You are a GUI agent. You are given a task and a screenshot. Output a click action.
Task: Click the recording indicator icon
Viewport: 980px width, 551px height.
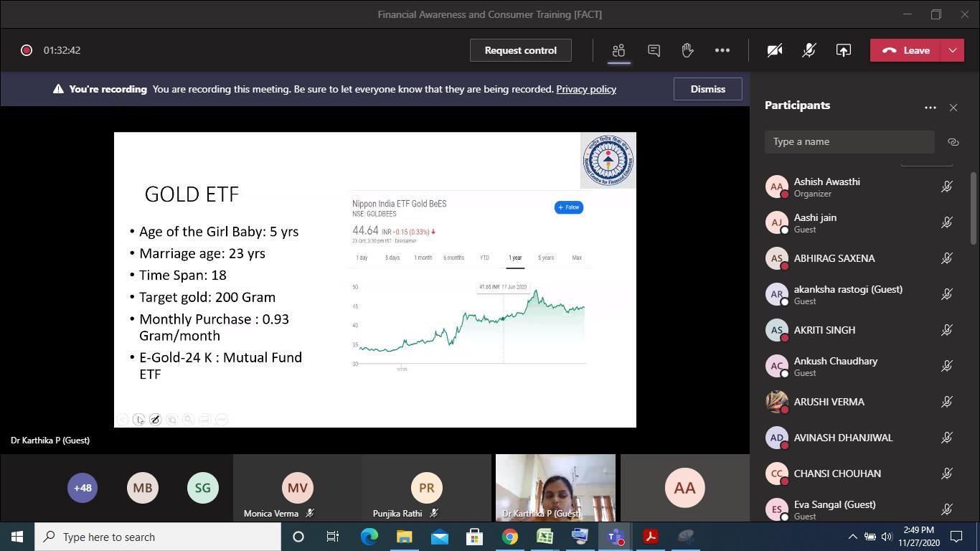[27, 50]
